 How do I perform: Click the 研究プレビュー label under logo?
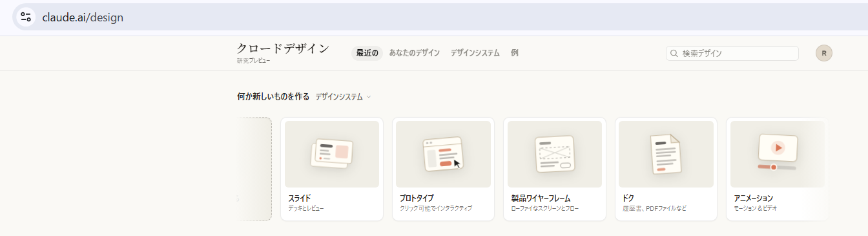pyautogui.click(x=253, y=61)
